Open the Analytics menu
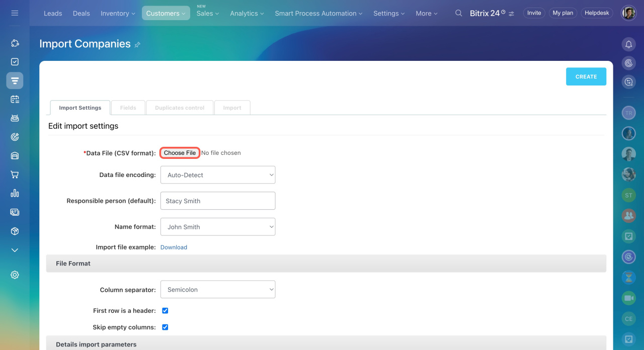This screenshot has width=644, height=350. pos(247,13)
